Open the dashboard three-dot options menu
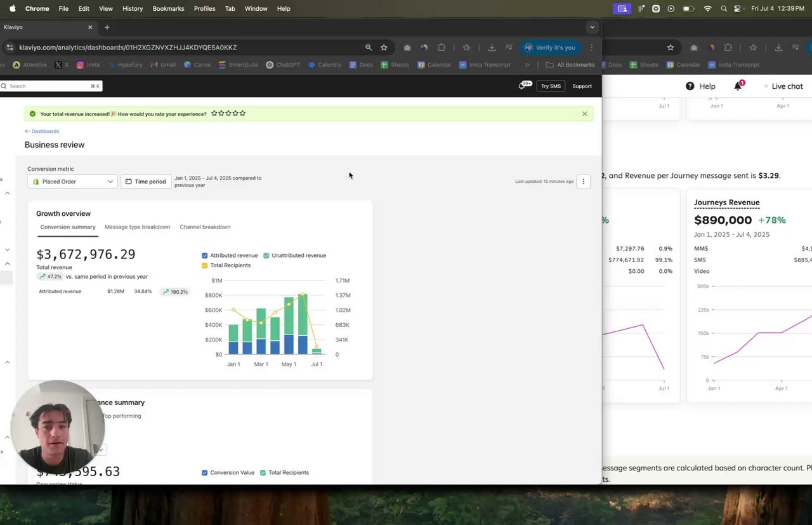The image size is (812, 525). click(584, 182)
